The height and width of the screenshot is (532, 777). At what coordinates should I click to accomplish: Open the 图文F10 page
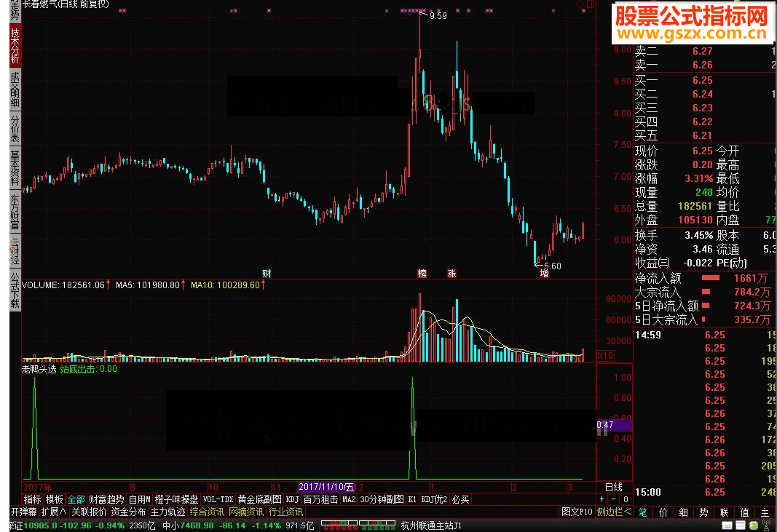coord(577,512)
